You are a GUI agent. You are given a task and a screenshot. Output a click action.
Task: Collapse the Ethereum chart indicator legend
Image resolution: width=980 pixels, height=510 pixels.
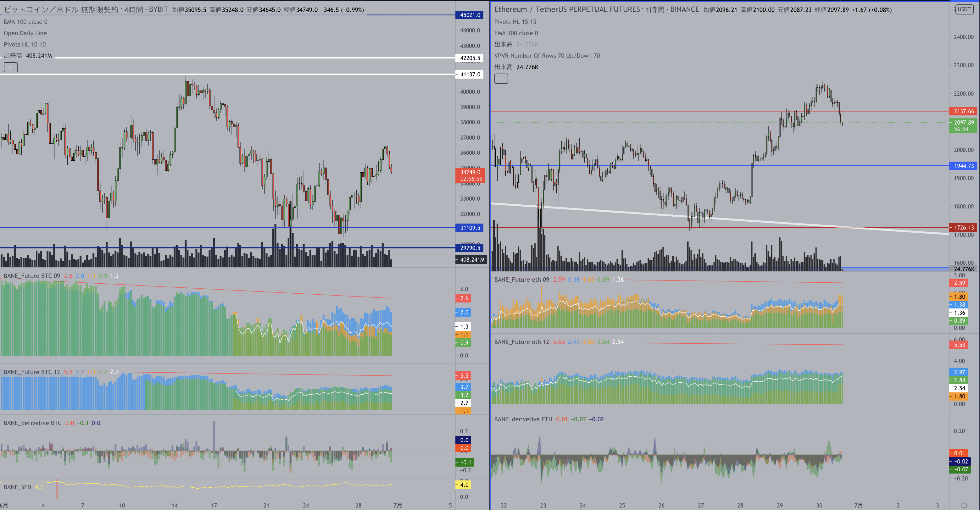pyautogui.click(x=501, y=79)
